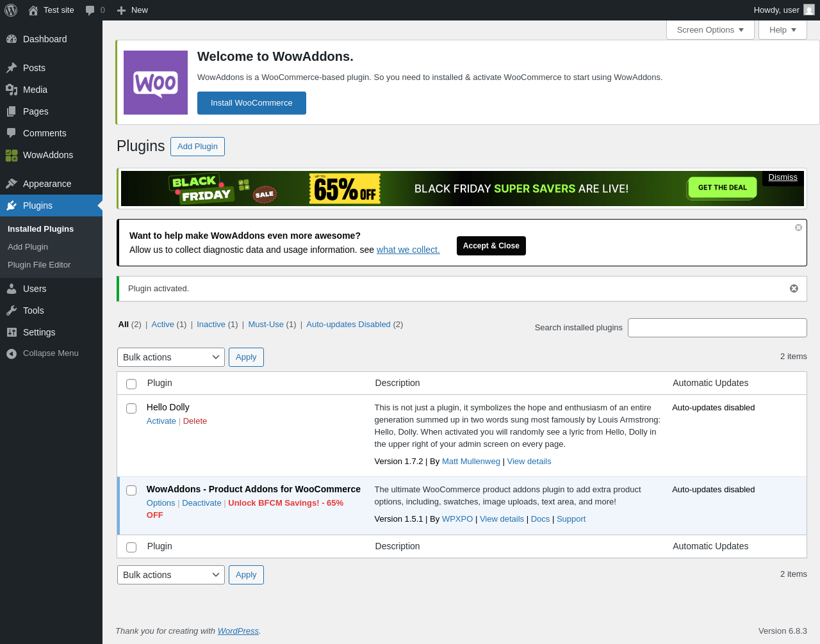Open Appearance via the paintbrush icon
Screen dimensions: 820x644
[12, 184]
